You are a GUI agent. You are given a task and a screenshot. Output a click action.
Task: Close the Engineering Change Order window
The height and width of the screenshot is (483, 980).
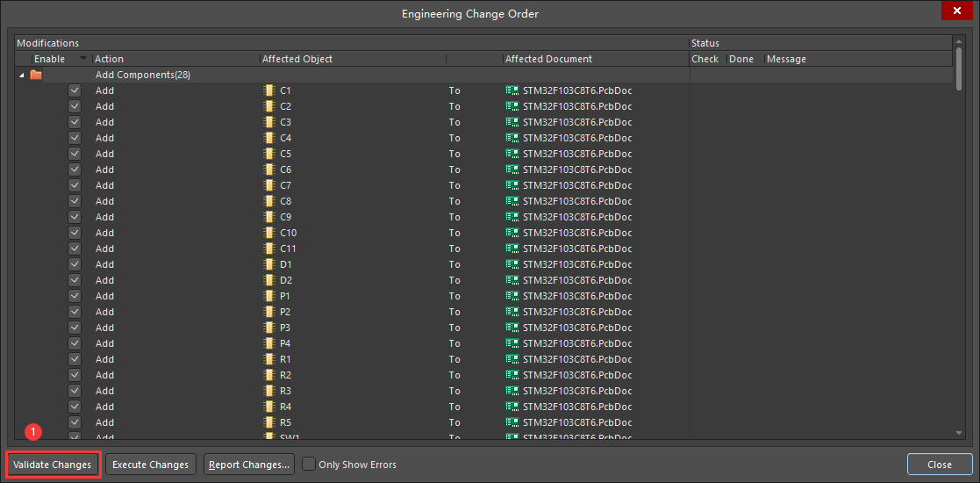pos(957,11)
